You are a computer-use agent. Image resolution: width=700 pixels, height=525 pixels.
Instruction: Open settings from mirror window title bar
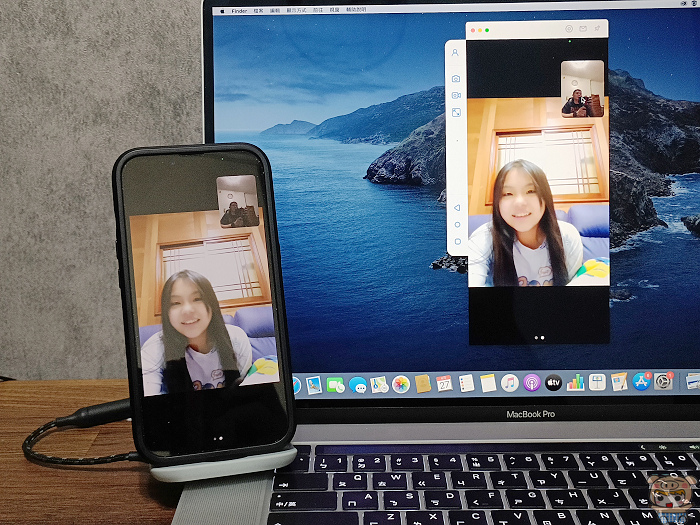pos(568,29)
